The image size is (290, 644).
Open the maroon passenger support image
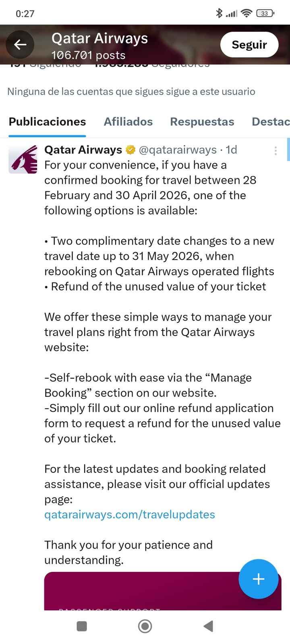coord(141,592)
